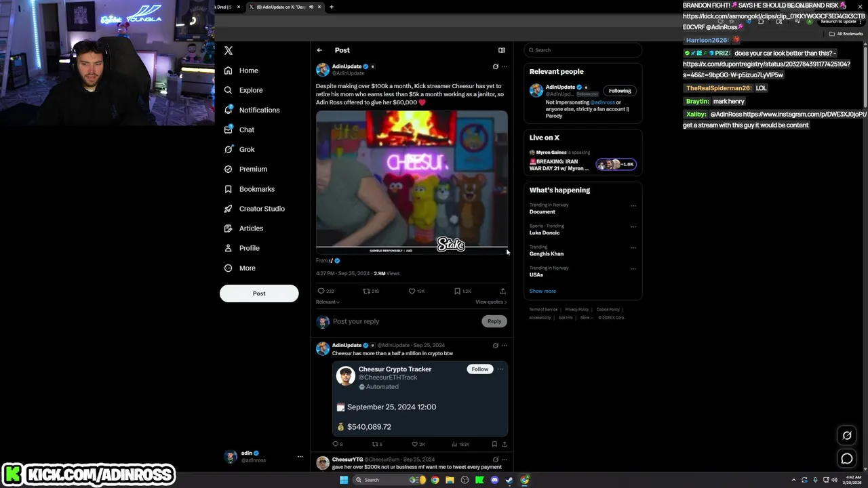
Task: Click the Bookmarks bookmark icon in sidebar
Action: pos(229,189)
